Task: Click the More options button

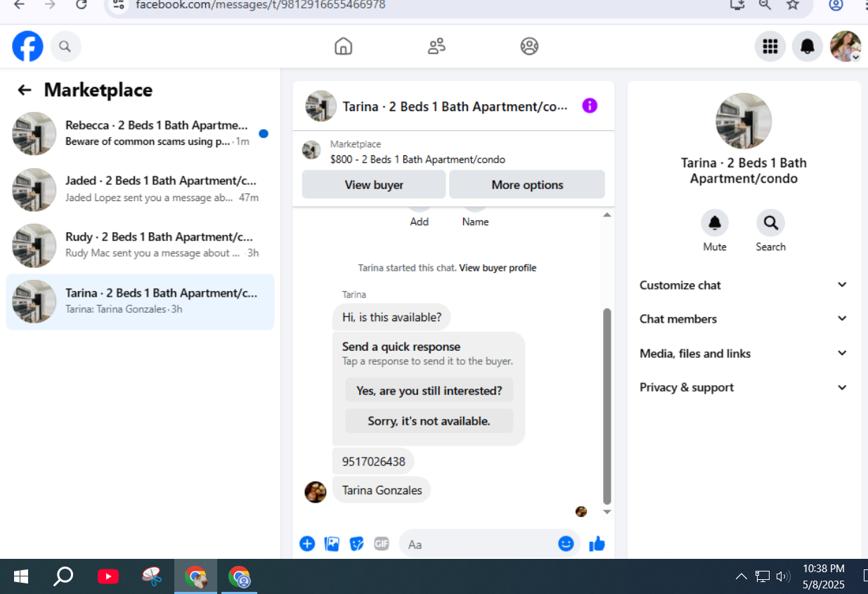Action: [x=527, y=184]
